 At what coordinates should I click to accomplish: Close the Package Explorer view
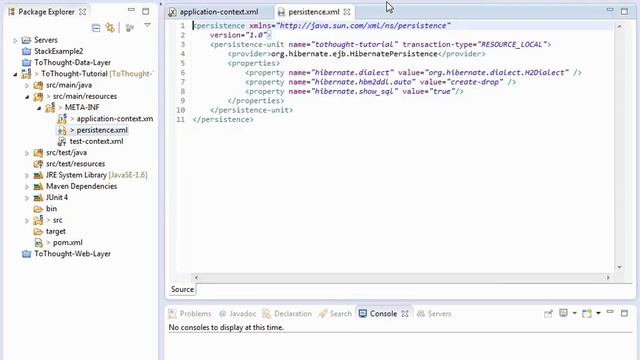(82, 12)
